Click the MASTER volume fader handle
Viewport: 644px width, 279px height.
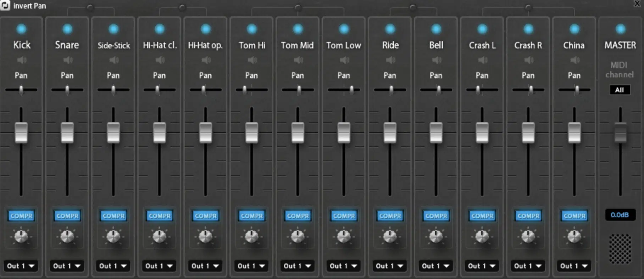click(x=621, y=132)
